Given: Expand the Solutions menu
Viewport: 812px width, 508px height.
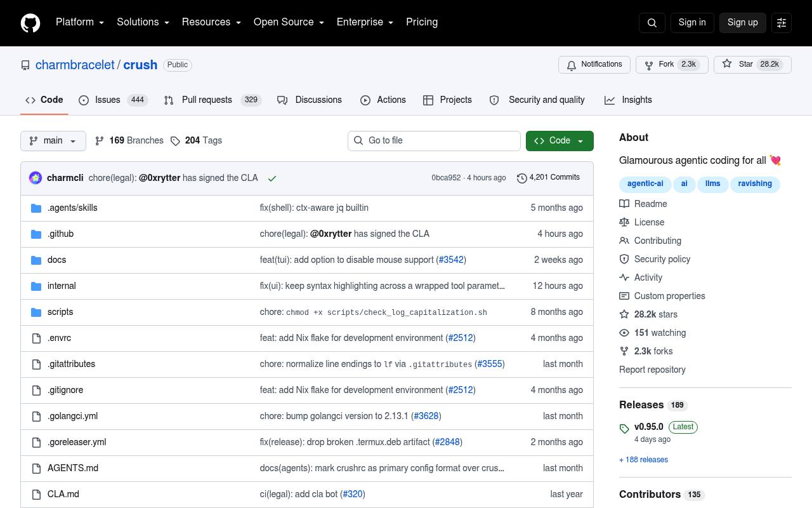Looking at the screenshot, I should click(143, 22).
